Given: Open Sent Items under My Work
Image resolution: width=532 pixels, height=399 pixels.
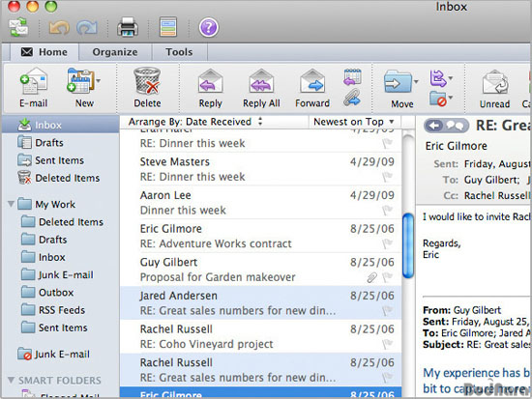Looking at the screenshot, I should [54, 328].
